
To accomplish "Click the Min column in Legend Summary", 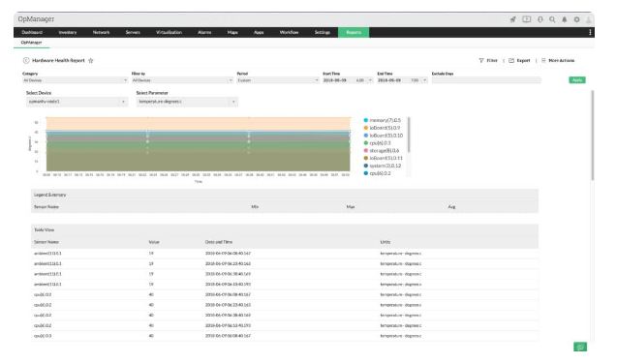I will click(x=255, y=207).
